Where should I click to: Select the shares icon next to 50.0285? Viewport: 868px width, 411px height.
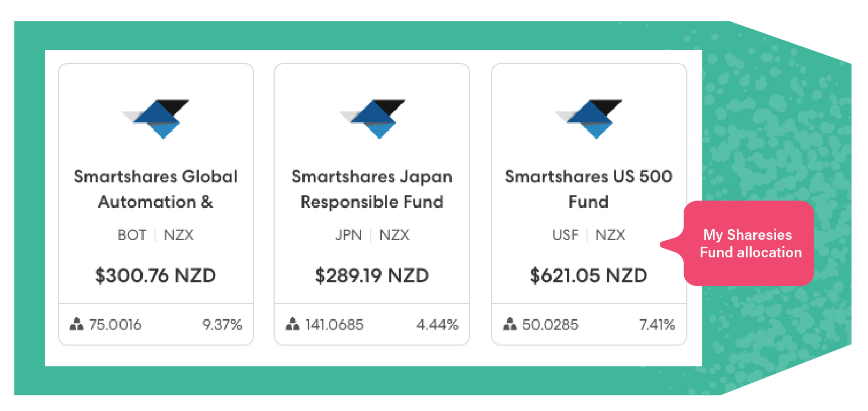point(510,324)
